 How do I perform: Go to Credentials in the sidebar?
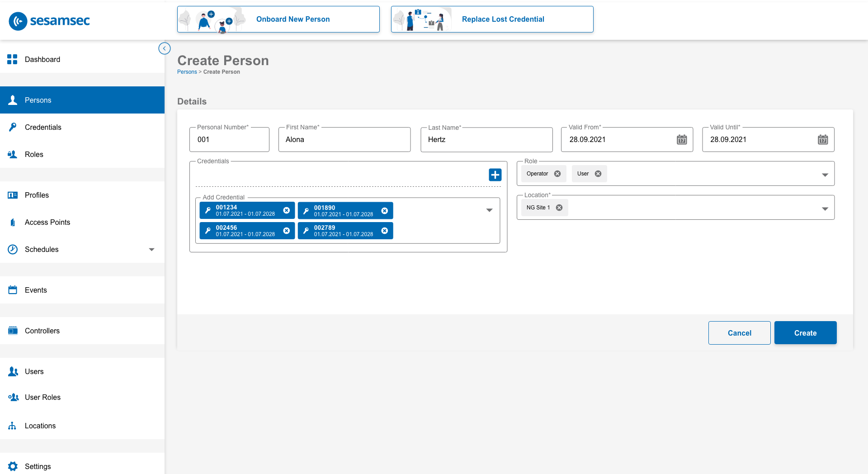[43, 127]
